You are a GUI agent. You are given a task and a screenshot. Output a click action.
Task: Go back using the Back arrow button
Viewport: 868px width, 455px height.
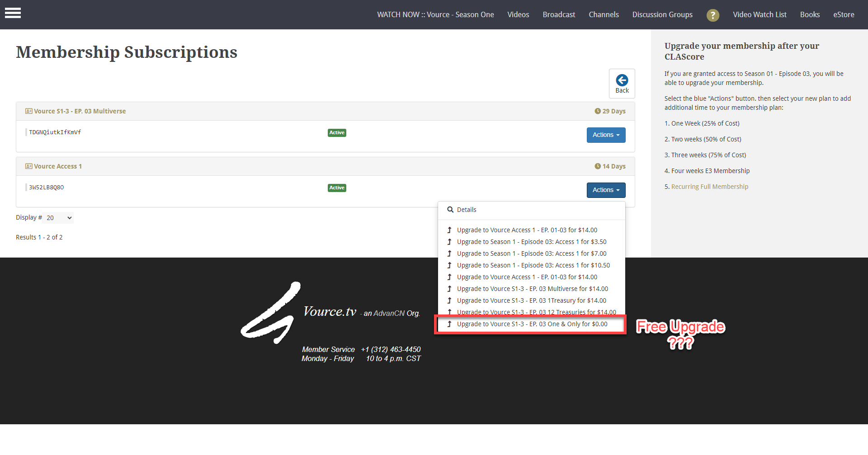tap(622, 84)
